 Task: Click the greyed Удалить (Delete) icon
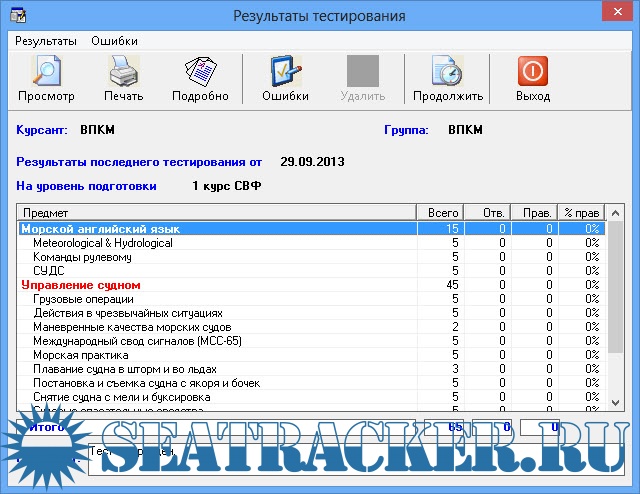coord(362,73)
